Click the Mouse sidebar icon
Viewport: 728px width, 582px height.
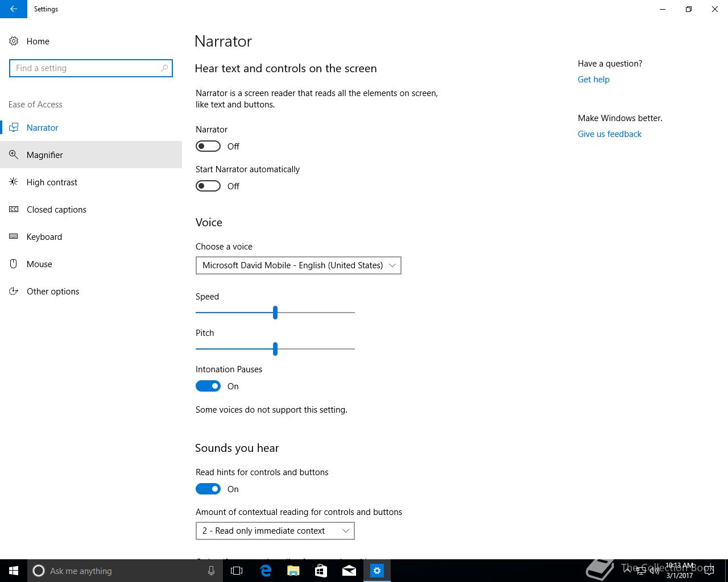(14, 264)
